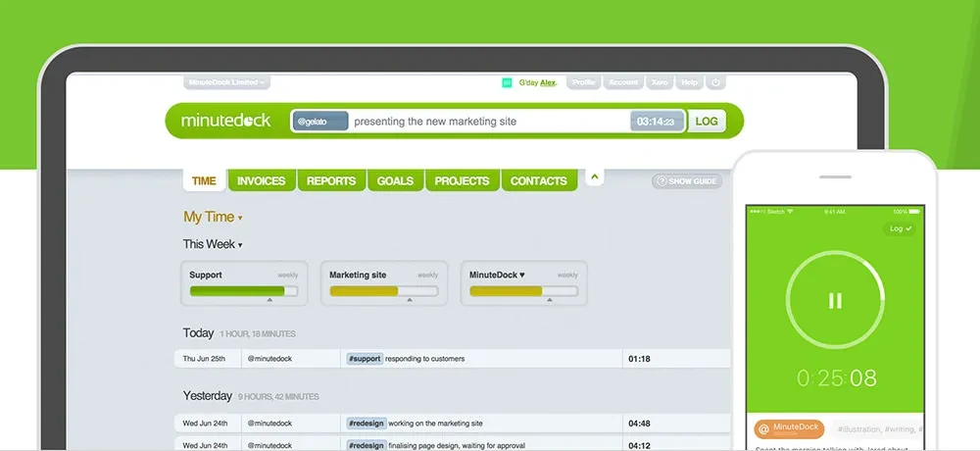Click the MinuteDock ♥ goal progress bar
This screenshot has width=980, height=451.
click(523, 291)
